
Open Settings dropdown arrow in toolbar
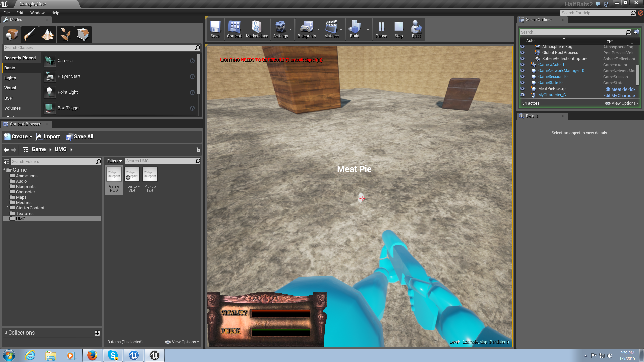point(290,29)
